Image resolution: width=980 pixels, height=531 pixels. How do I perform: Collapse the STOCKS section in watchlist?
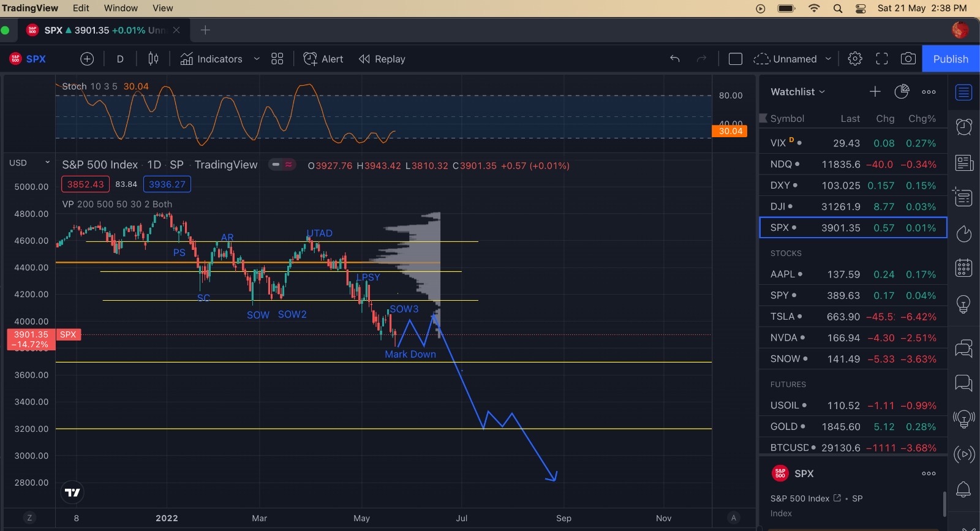(x=786, y=253)
